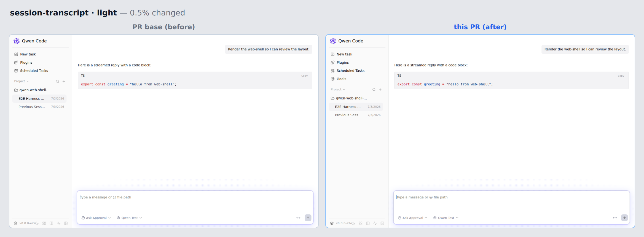Click split-columns icon in after panel footer
Image resolution: width=644 pixels, height=237 pixels.
368,223
